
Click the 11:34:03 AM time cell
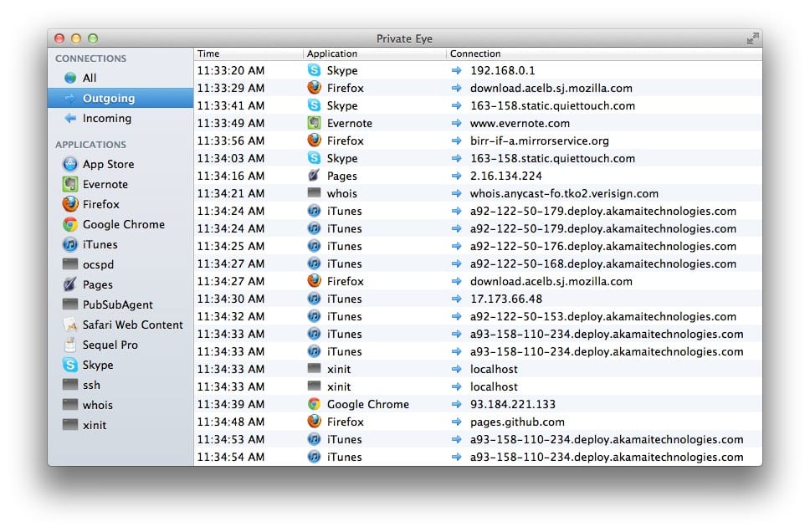(230, 158)
